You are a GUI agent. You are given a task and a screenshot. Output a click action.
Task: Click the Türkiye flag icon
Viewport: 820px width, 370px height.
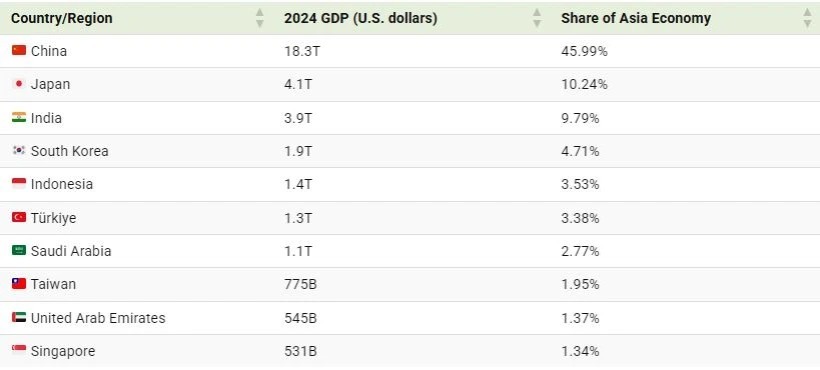(19, 217)
